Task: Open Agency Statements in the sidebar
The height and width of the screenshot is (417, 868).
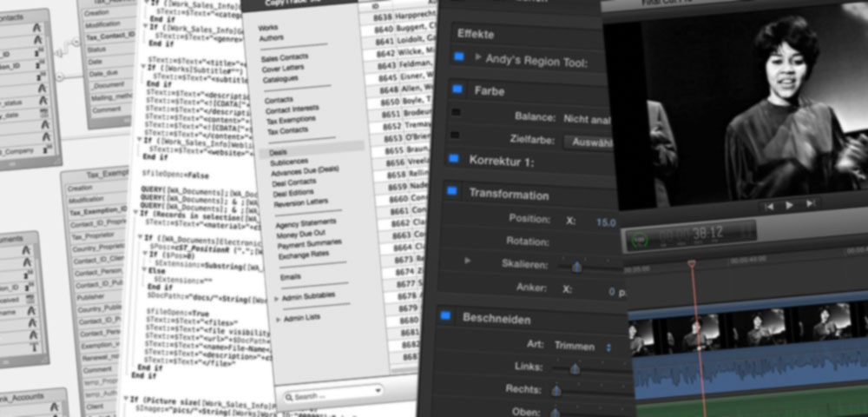Action: click(x=306, y=223)
